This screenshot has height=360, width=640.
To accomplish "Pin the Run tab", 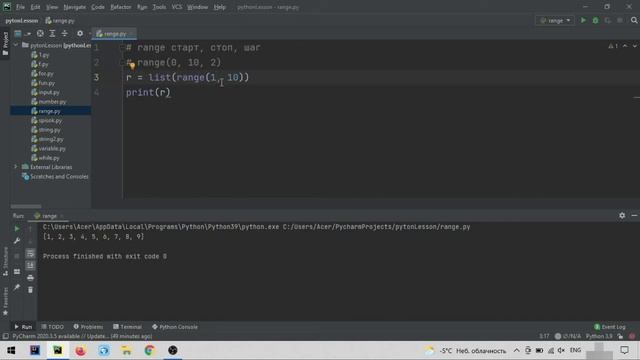I will [x=17, y=287].
